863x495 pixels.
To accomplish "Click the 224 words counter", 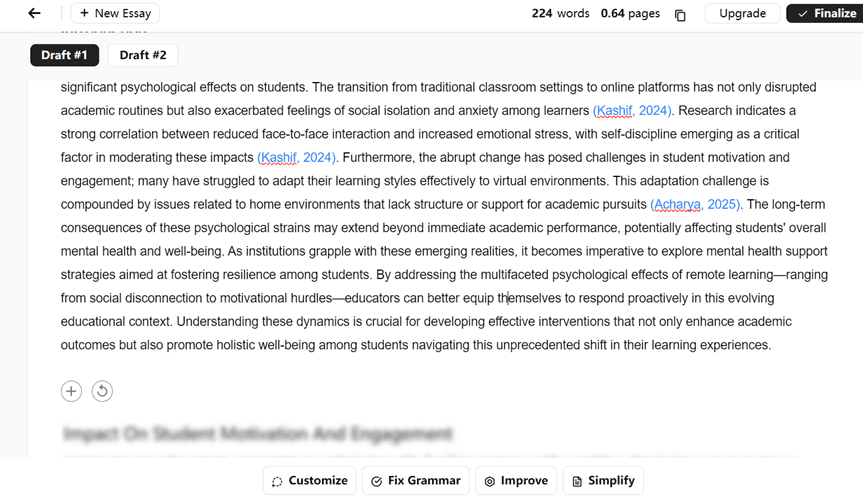I will (x=560, y=13).
